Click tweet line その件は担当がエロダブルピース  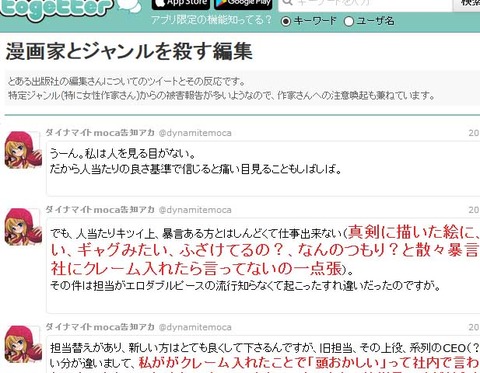coord(245,286)
